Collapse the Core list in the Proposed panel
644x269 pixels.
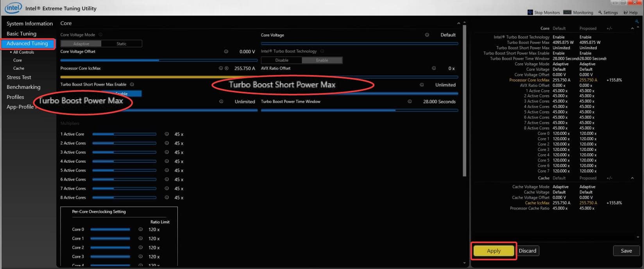[x=632, y=29]
